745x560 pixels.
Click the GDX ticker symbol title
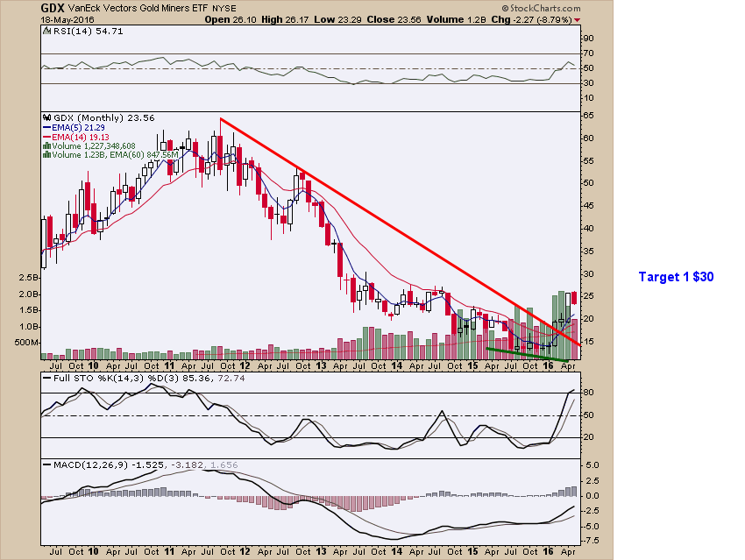point(53,8)
